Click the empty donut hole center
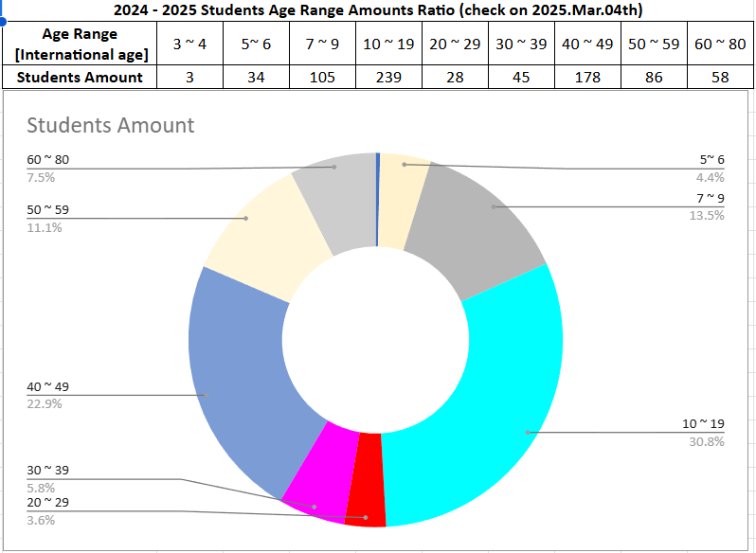The width and height of the screenshot is (756, 553). coord(376,339)
